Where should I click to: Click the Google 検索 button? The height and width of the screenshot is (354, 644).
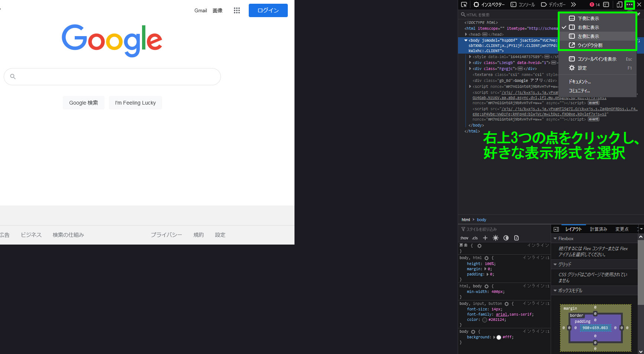pyautogui.click(x=84, y=103)
